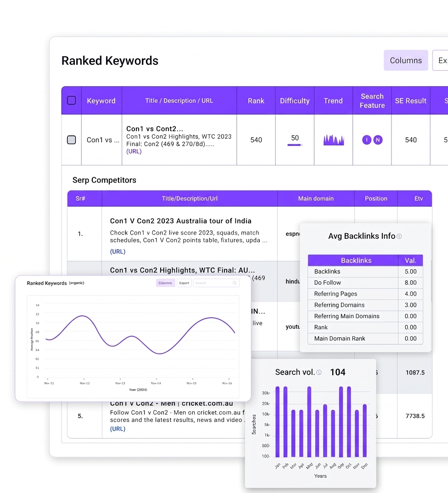The image size is (448, 493).
Task: Focus the Search field in the organic card
Action: pos(216,283)
